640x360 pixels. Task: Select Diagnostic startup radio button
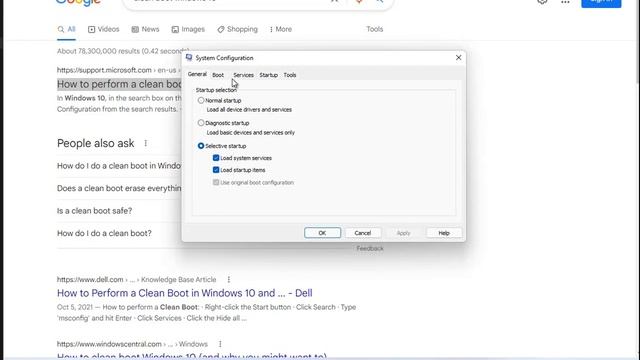[201, 123]
